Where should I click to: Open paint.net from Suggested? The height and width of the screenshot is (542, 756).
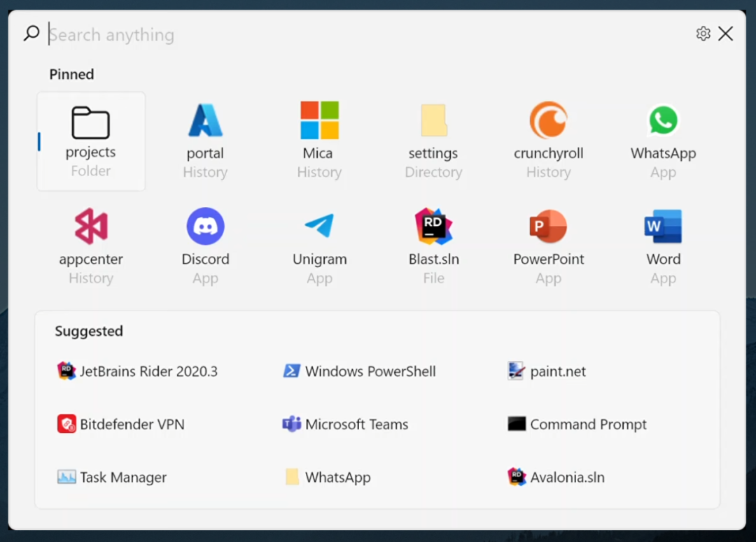coord(547,371)
